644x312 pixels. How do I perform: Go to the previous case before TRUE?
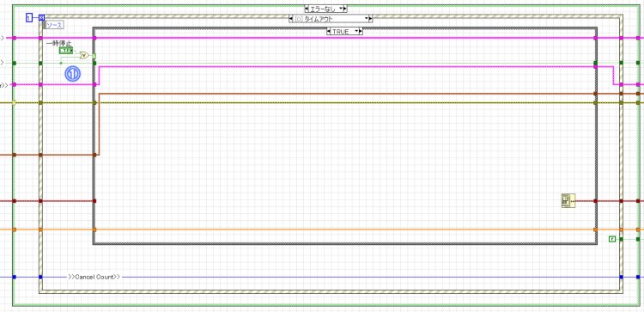coord(329,31)
